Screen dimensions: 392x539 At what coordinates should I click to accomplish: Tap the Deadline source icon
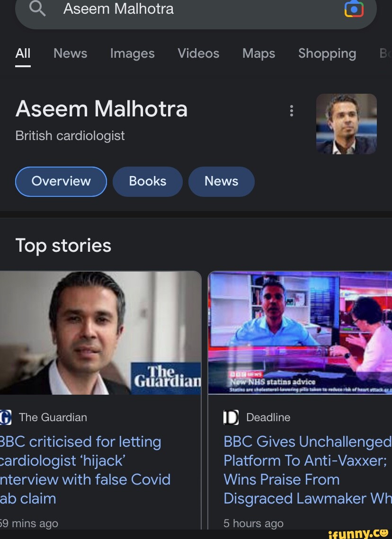click(231, 417)
